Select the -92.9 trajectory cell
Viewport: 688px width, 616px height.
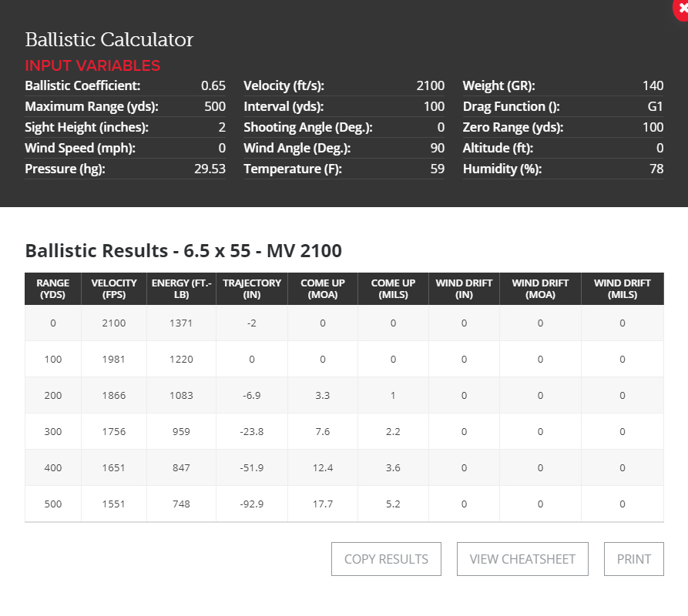tap(252, 504)
